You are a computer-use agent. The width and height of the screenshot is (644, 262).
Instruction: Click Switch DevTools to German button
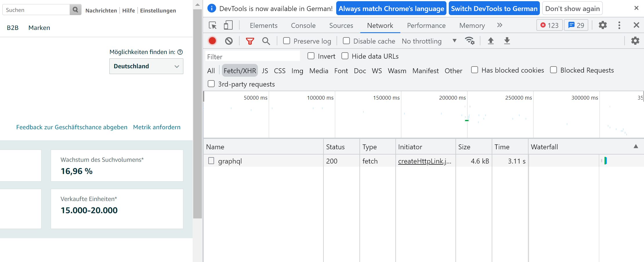click(x=494, y=8)
